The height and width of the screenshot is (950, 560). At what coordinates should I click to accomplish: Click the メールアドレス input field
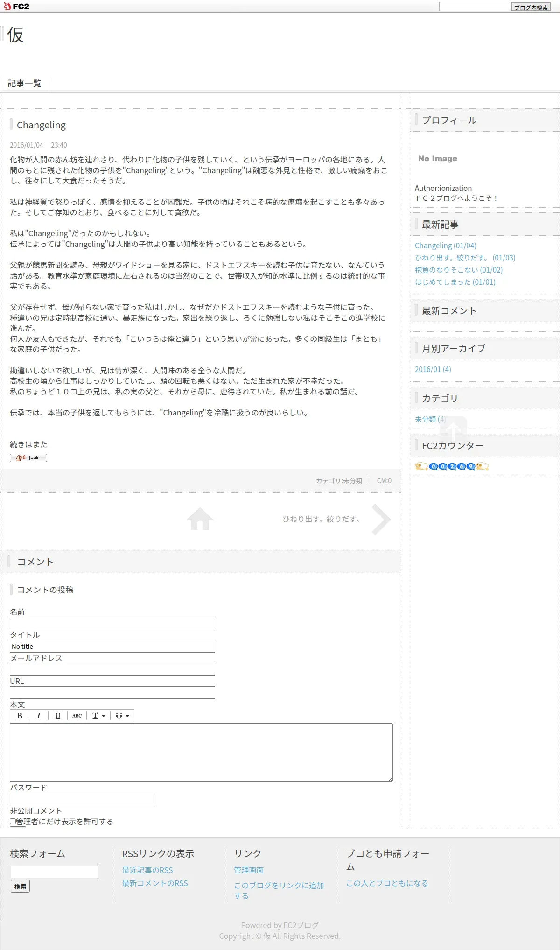click(112, 669)
